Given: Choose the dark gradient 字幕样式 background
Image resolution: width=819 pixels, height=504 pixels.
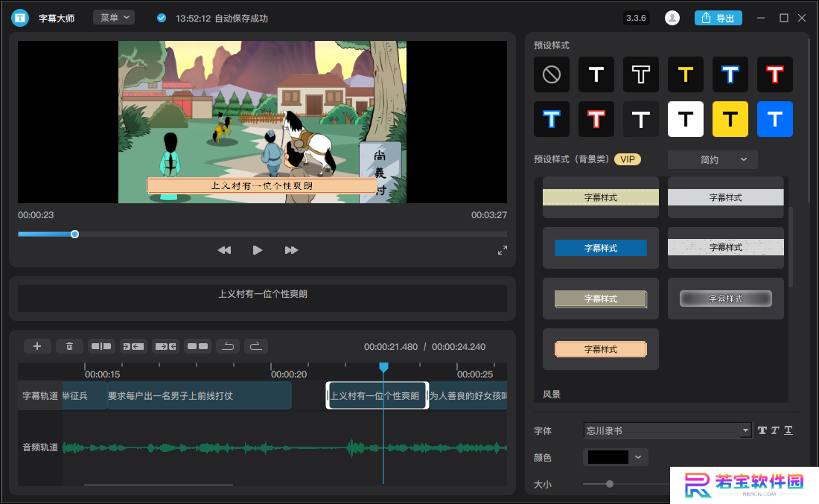Looking at the screenshot, I should point(725,299).
